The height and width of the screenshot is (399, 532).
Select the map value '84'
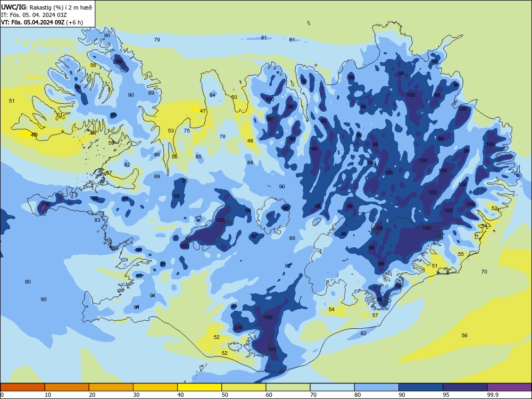coord(212,95)
